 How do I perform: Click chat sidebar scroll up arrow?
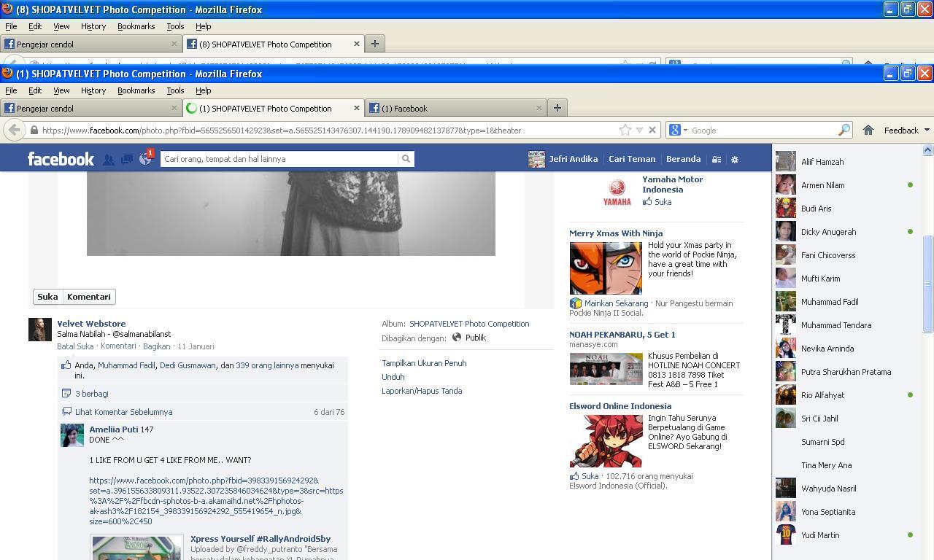tap(927, 149)
